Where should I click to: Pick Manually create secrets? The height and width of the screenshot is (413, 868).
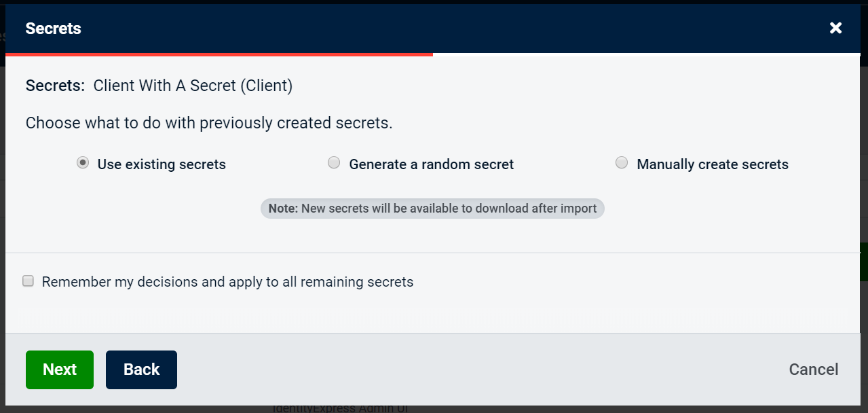621,162
